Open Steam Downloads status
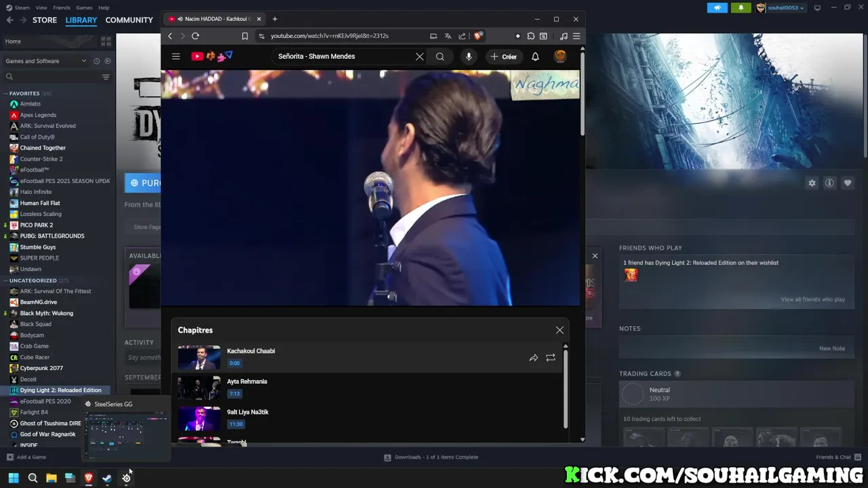The height and width of the screenshot is (488, 868). (431, 457)
